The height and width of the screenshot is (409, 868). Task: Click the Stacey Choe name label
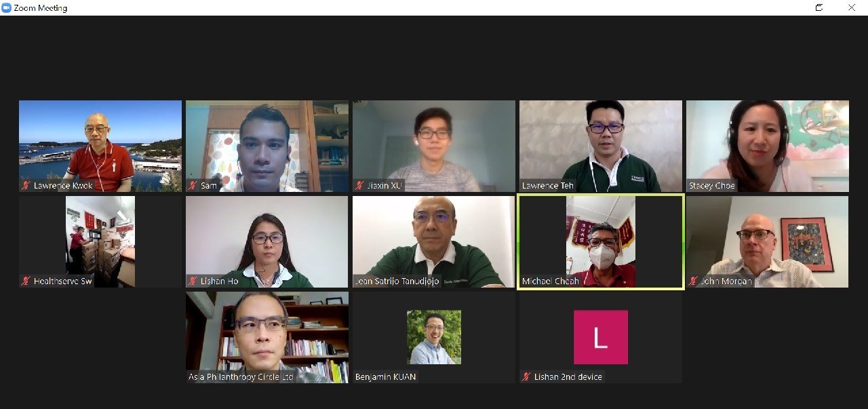(x=711, y=185)
